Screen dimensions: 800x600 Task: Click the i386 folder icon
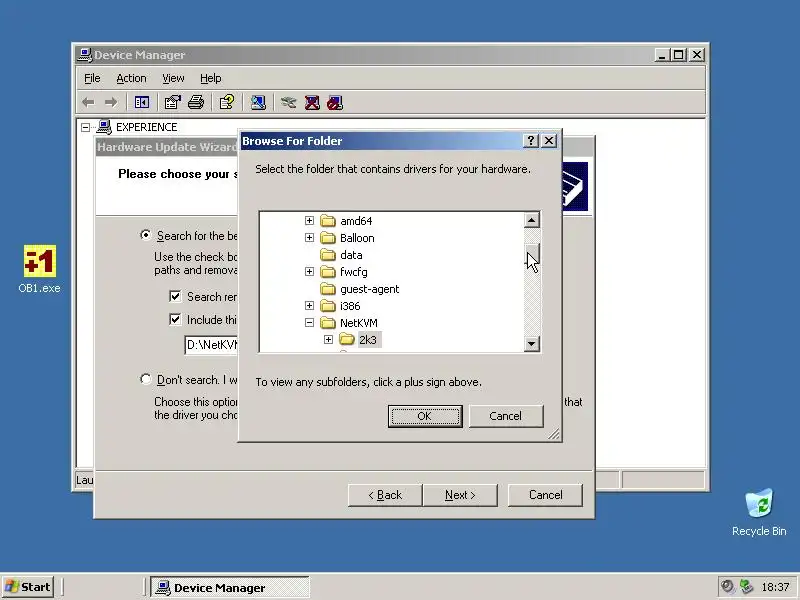coord(328,306)
